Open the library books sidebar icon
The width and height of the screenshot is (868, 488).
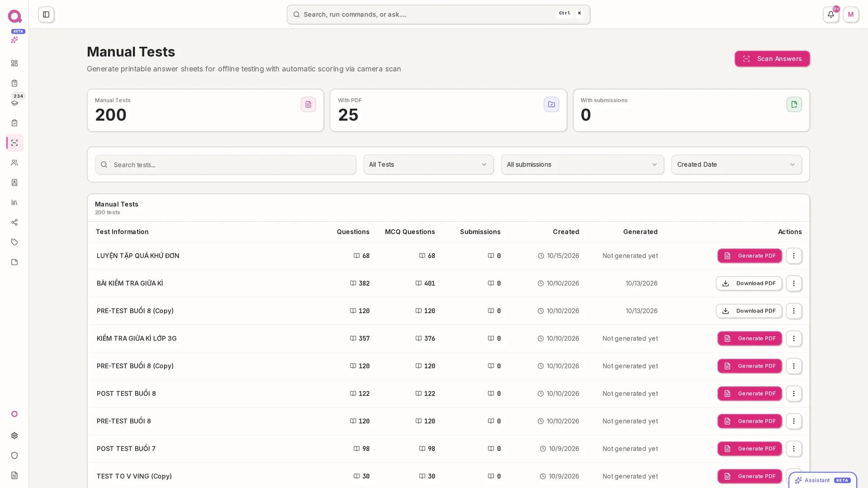(14, 202)
